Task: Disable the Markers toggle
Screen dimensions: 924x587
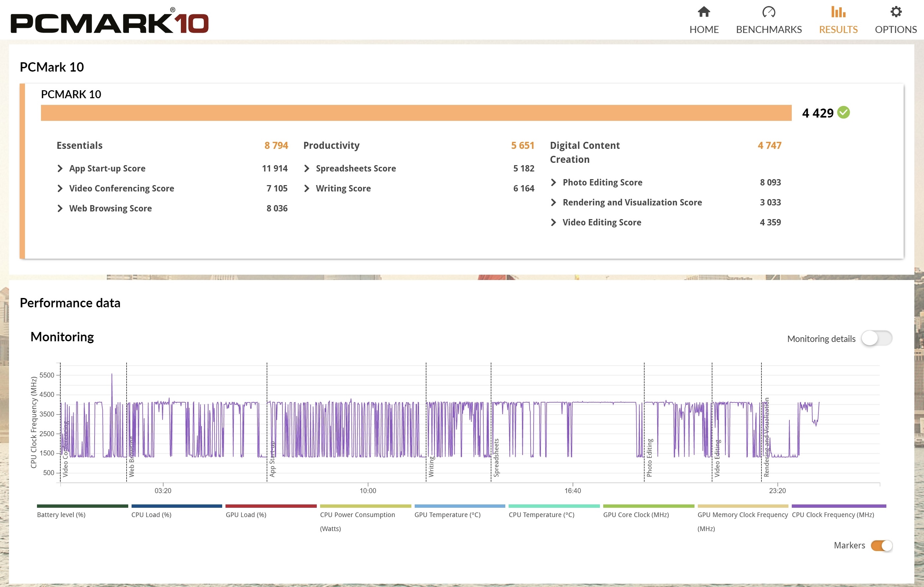Action: (881, 545)
